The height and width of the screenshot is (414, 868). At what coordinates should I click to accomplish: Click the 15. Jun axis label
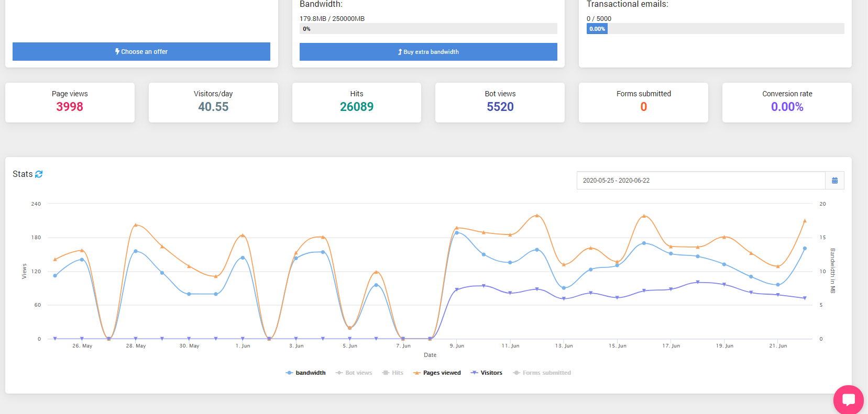point(618,346)
